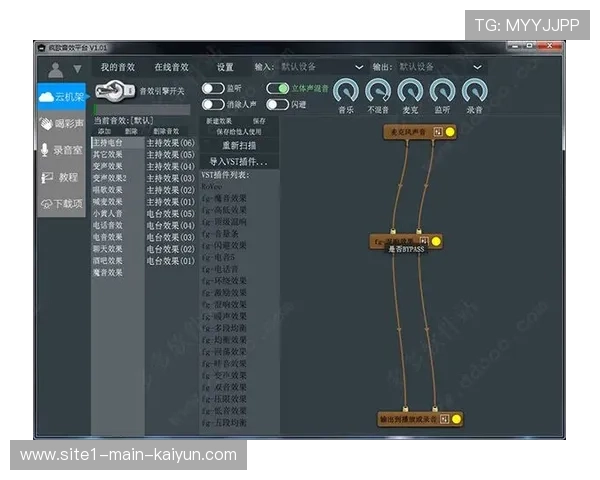This screenshot has width=600, height=480.
Task: Select the 麦克风声音 node title
Action: [408, 132]
